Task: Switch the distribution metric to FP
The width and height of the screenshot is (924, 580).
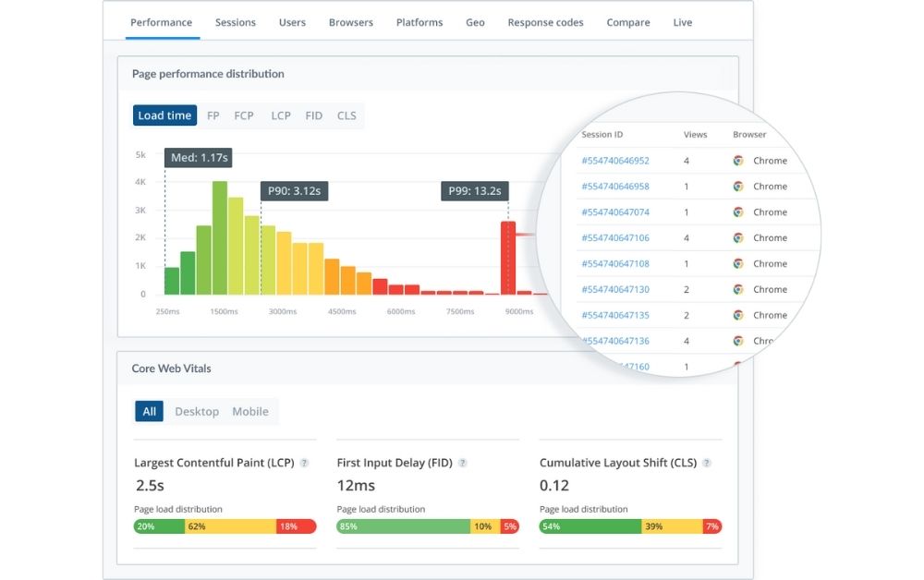Action: (213, 115)
